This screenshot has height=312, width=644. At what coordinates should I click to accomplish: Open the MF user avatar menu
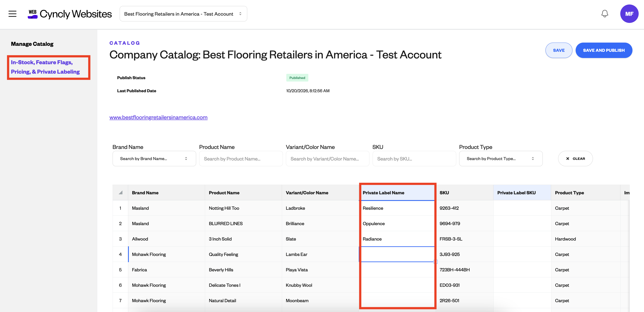(x=629, y=14)
